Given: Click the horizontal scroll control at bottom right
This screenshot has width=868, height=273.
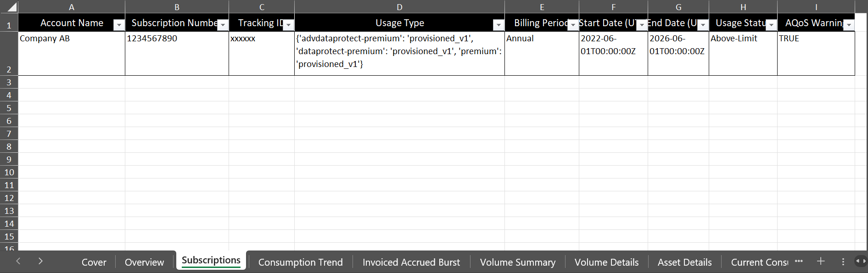Looking at the screenshot, I should click(860, 261).
